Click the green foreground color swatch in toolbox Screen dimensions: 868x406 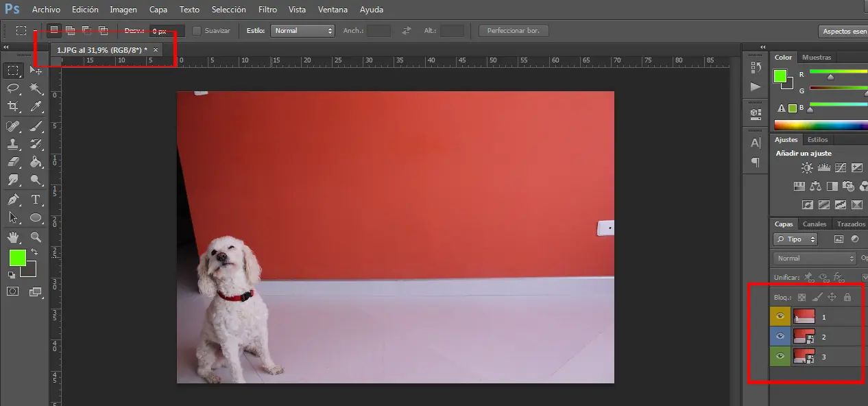tap(17, 258)
